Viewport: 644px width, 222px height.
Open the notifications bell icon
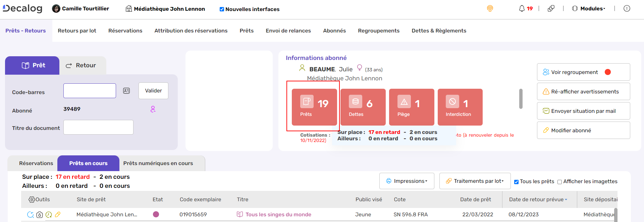(522, 9)
